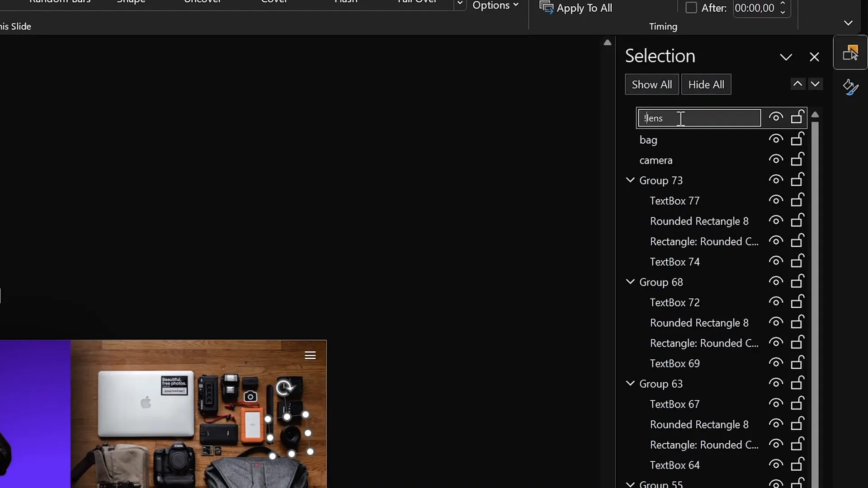868x488 pixels.
Task: Apply the Fall Over transition
Action: 417,2
